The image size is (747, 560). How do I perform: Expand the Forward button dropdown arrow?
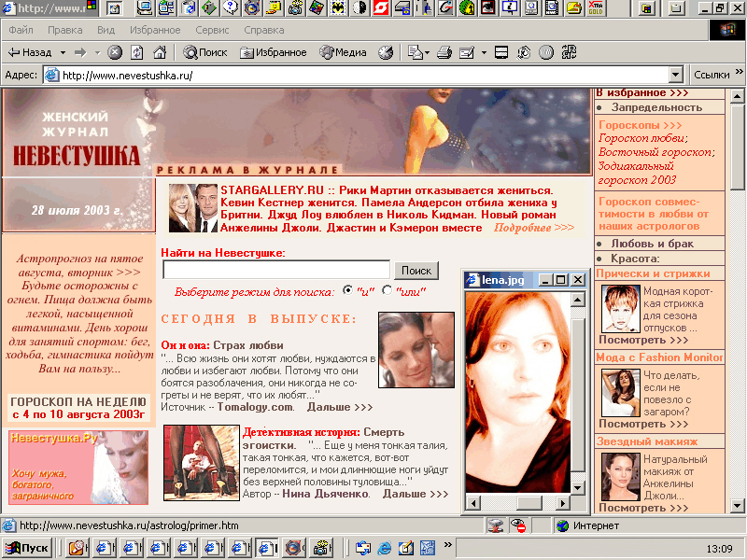97,53
